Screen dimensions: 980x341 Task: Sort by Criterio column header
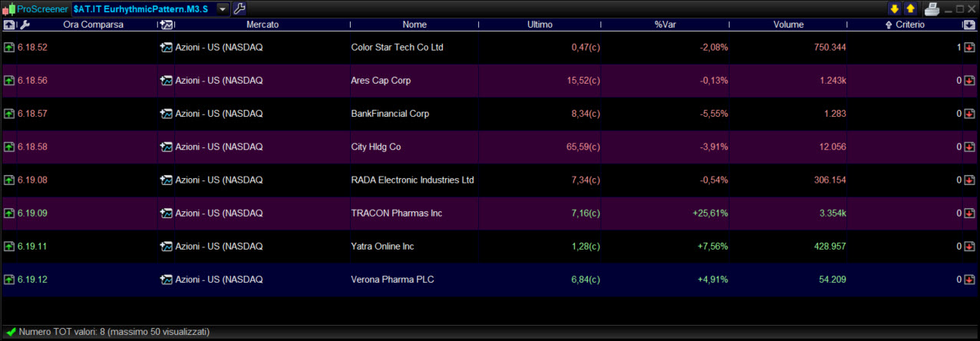click(x=909, y=25)
